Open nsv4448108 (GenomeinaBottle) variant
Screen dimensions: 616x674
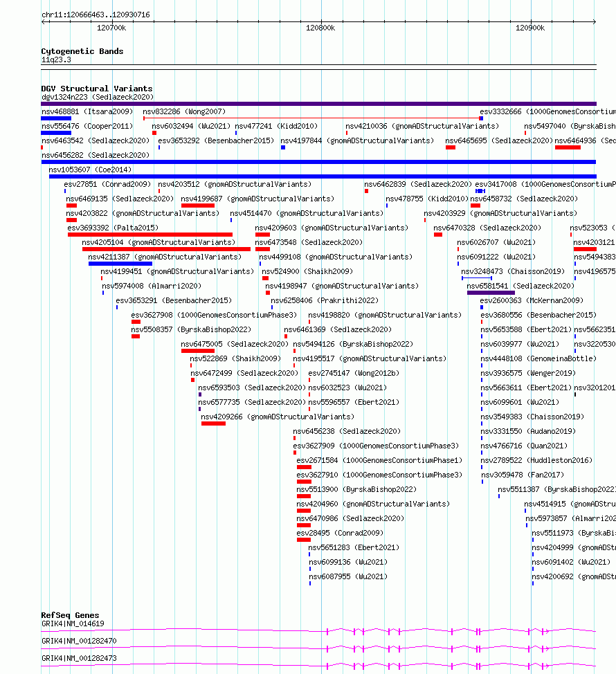(x=538, y=359)
